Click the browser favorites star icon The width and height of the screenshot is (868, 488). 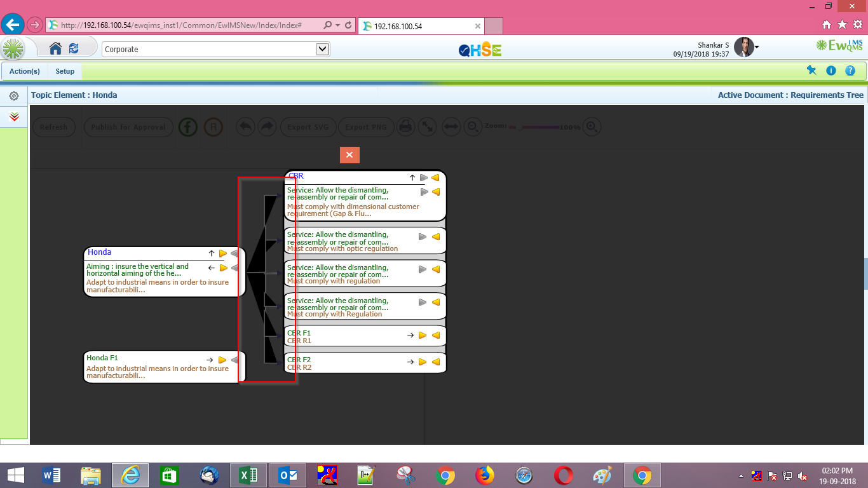tap(842, 25)
